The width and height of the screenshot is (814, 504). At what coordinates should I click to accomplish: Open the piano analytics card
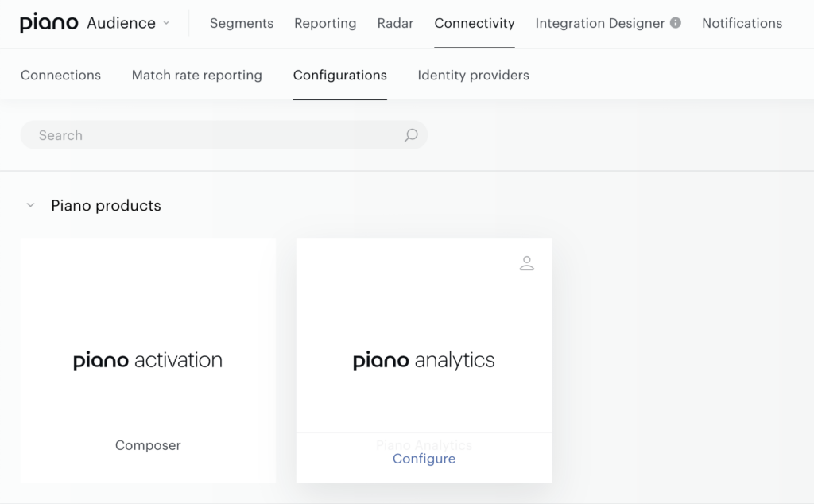(x=424, y=360)
